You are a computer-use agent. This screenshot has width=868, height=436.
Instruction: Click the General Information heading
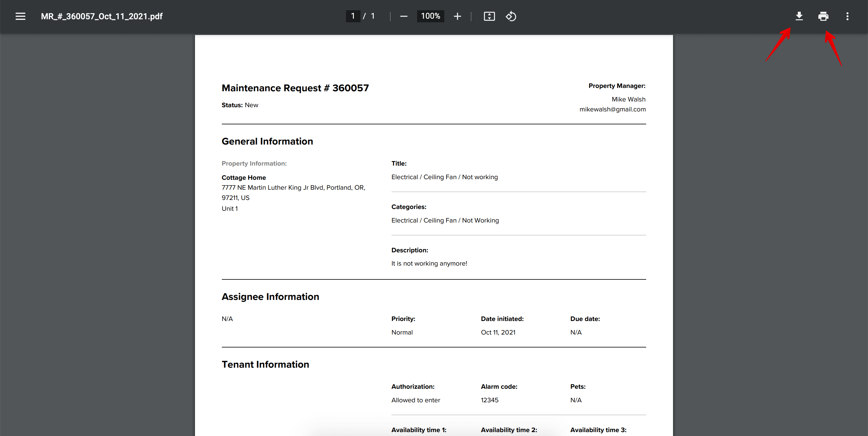coord(267,142)
